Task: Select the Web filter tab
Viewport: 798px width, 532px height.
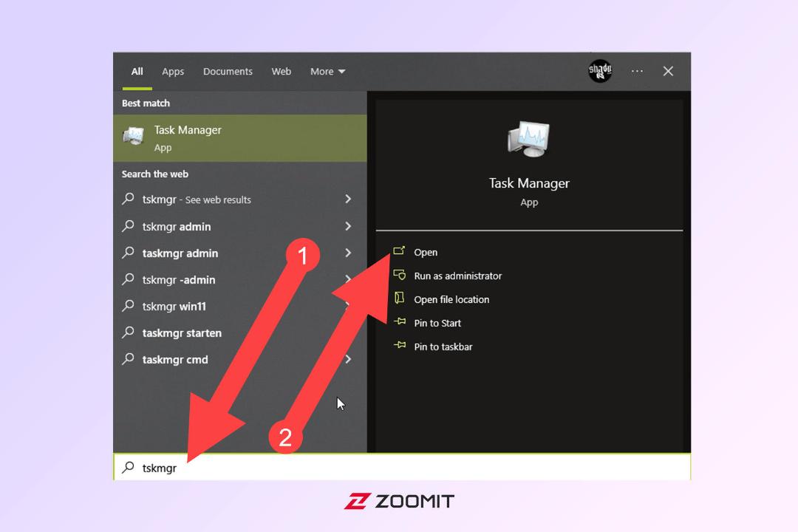Action: pos(282,71)
